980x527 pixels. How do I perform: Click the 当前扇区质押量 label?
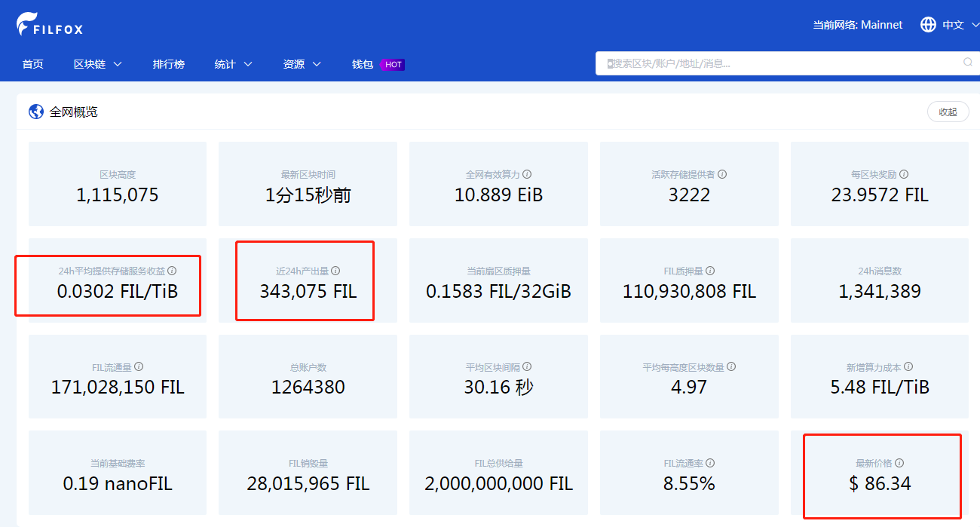tap(498, 271)
